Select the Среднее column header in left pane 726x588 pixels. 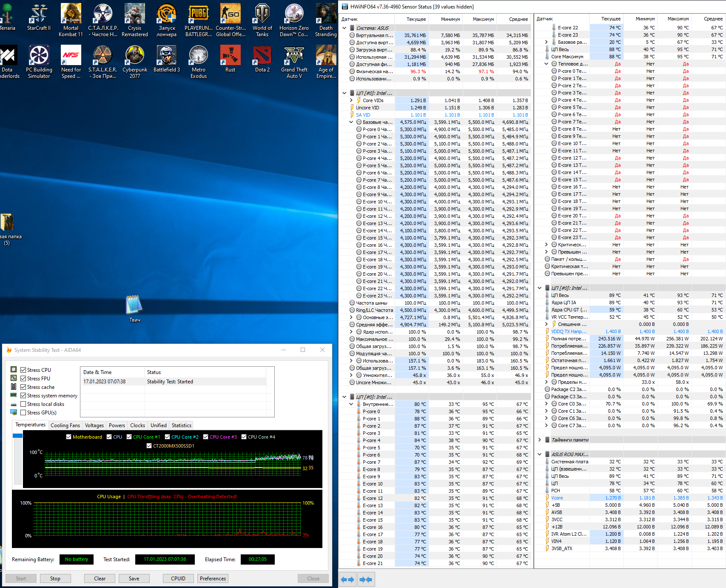514,19
